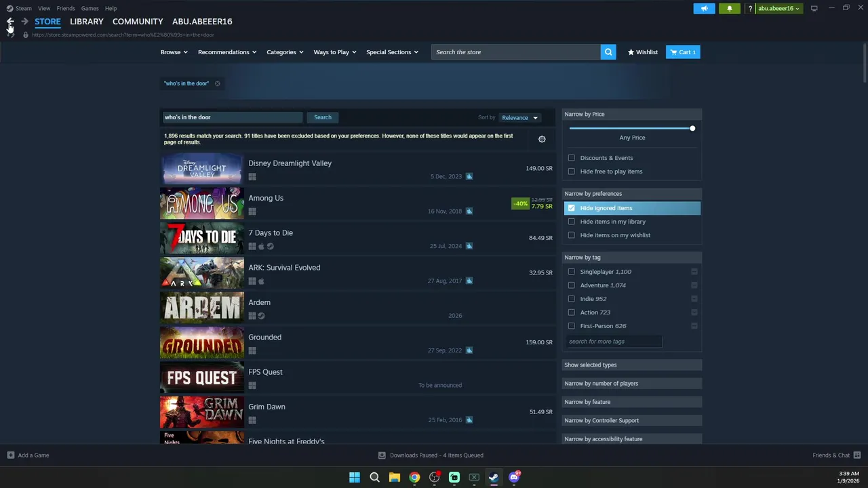The height and width of the screenshot is (488, 868).
Task: Open Big Picture mode monitor icon
Action: [x=814, y=8]
